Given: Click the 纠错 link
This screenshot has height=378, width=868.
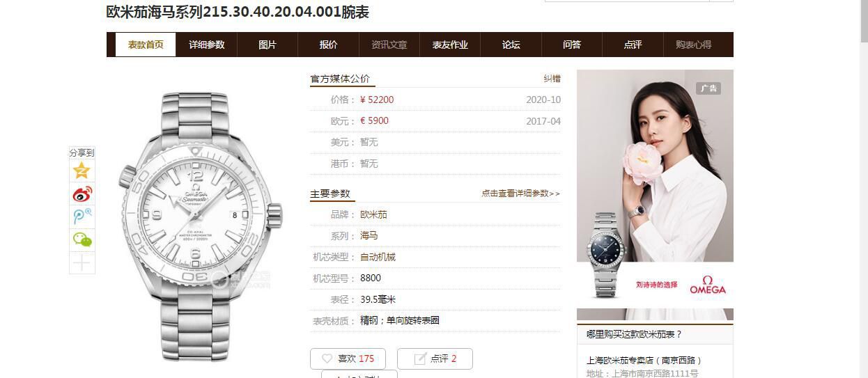Looking at the screenshot, I should click(552, 79).
